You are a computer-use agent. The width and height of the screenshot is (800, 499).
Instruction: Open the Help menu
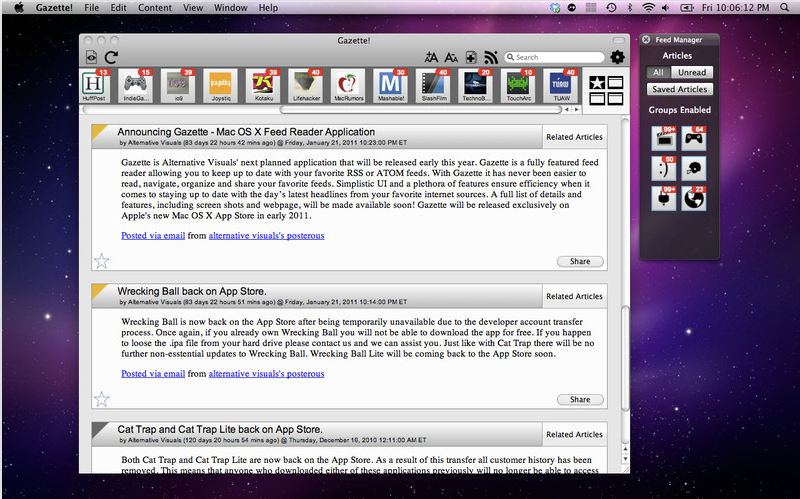pos(268,8)
